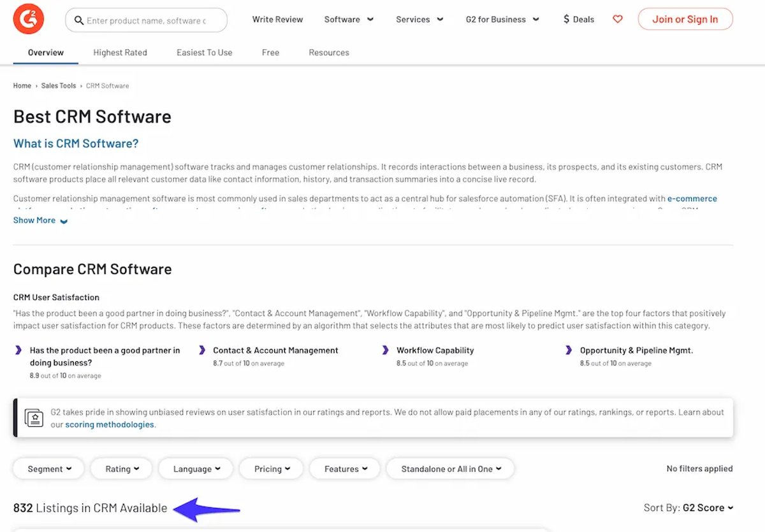
Task: Switch to Easiest To Use tab
Action: point(205,52)
